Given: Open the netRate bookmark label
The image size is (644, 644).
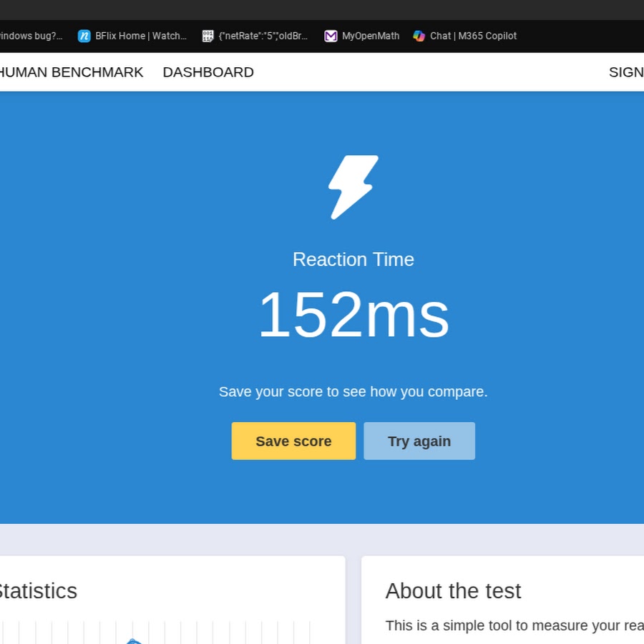Looking at the screenshot, I should click(263, 36).
